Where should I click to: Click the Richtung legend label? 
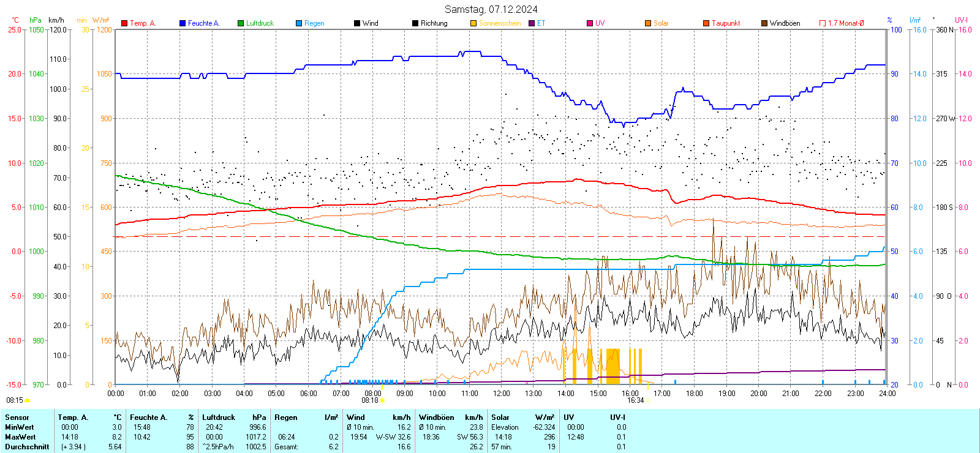click(434, 23)
